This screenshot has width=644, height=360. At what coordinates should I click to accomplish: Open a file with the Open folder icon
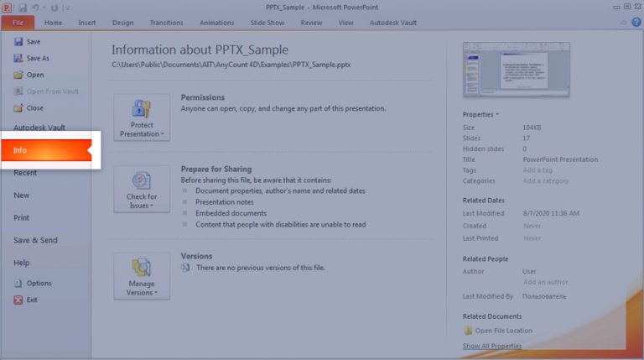[x=18, y=75]
